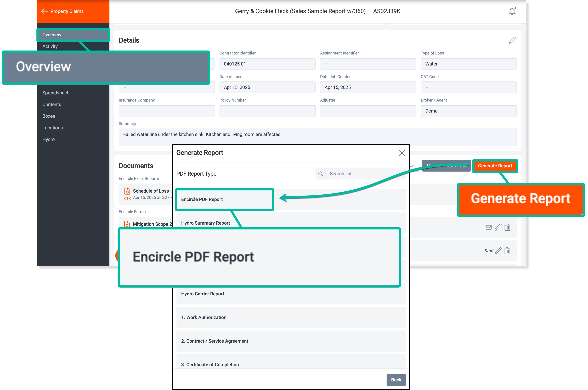Viewport: 588px width, 390px height.
Task: Click the Policy Number field
Action: [x=267, y=111]
